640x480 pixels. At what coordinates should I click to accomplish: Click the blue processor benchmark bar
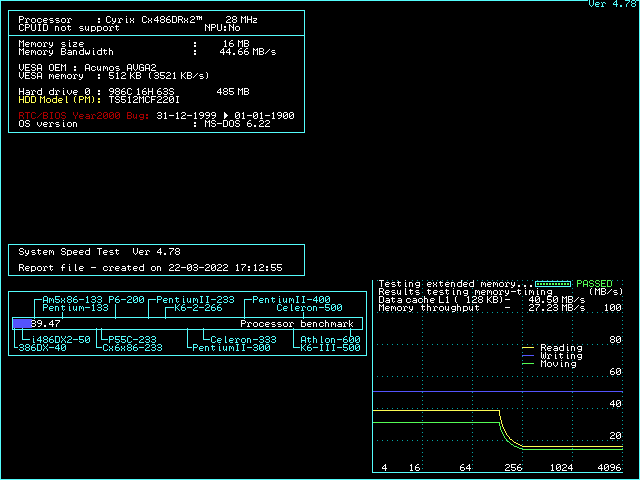22,324
